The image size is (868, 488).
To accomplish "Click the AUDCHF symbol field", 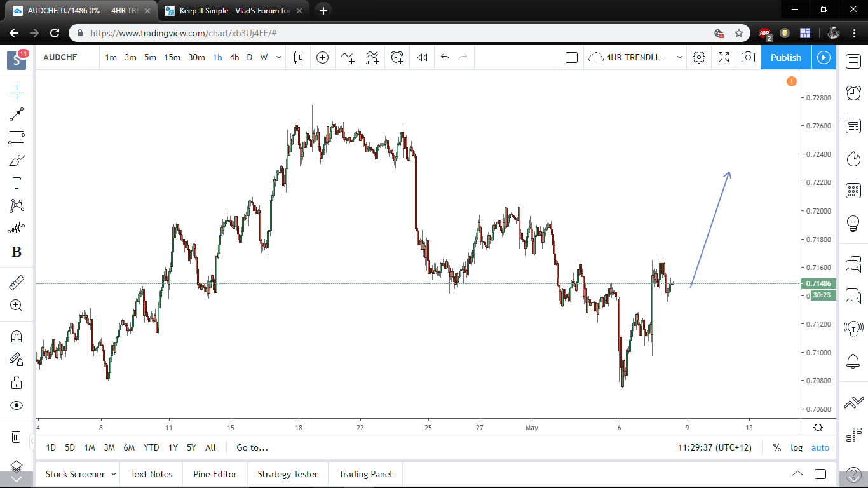I will [x=60, y=57].
